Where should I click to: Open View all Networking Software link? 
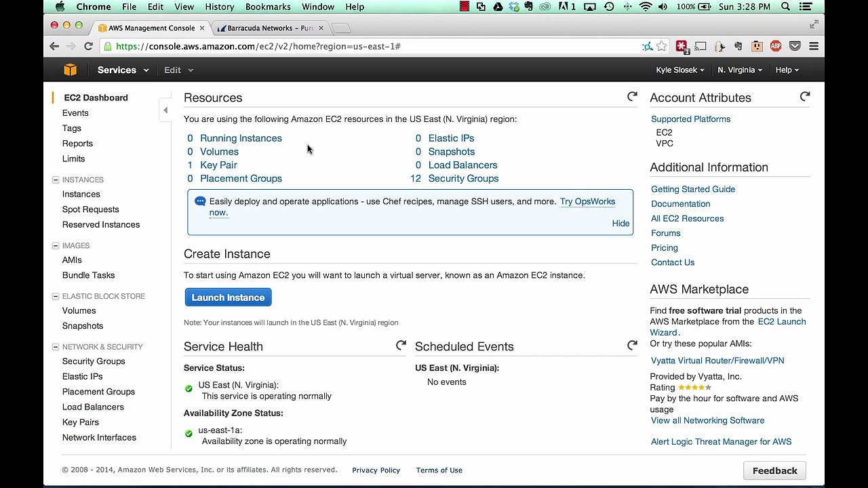[x=707, y=420]
